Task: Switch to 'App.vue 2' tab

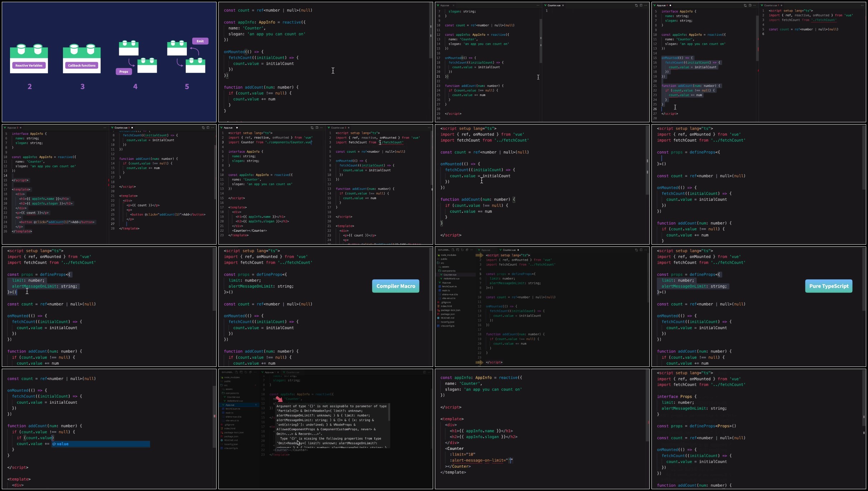Action: 13,128
